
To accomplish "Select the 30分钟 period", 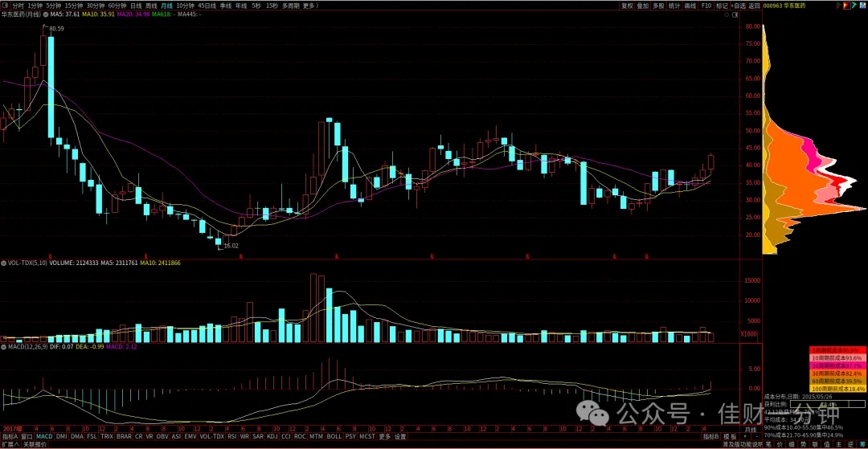I will pyautogui.click(x=95, y=5).
